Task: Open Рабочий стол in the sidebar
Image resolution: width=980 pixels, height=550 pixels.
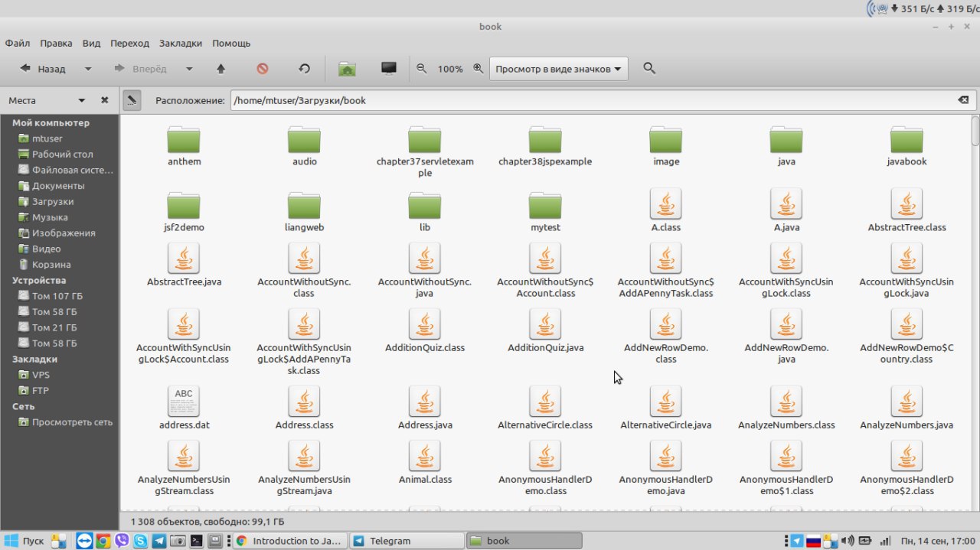Action: [63, 154]
